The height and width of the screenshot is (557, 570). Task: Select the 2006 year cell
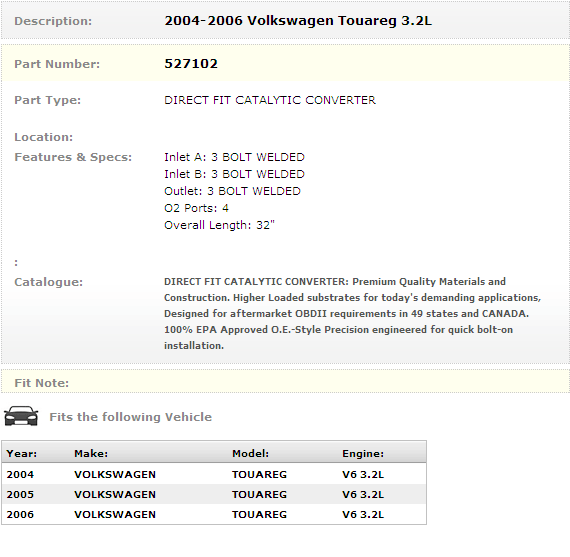pyautogui.click(x=20, y=514)
